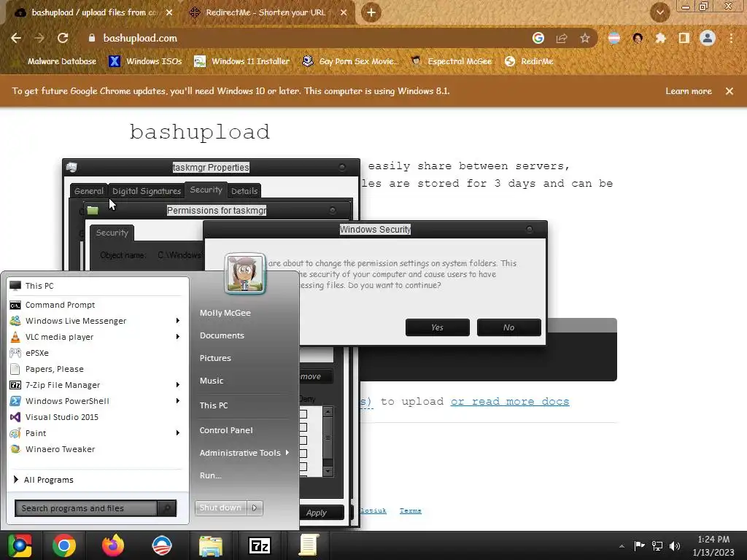Click the Start menu search magnifier button

tap(167, 508)
